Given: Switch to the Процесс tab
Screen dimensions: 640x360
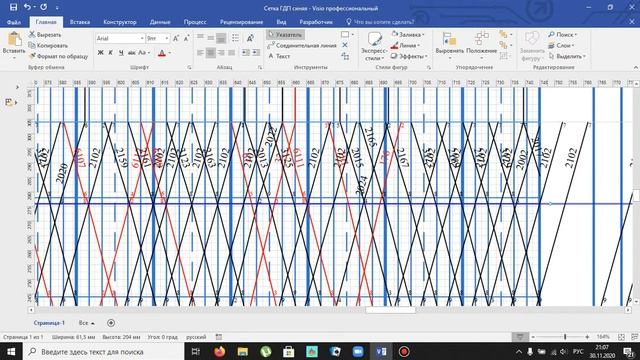Looking at the screenshot, I should point(195,22).
